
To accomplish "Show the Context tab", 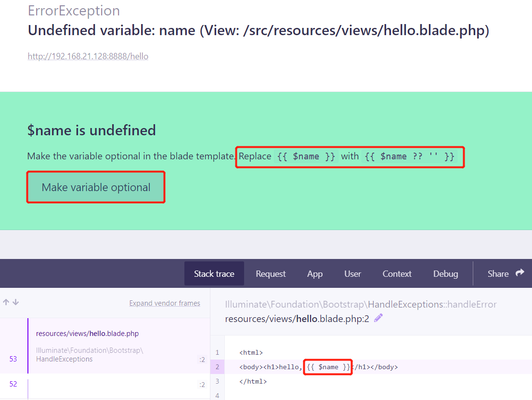I will tap(397, 274).
